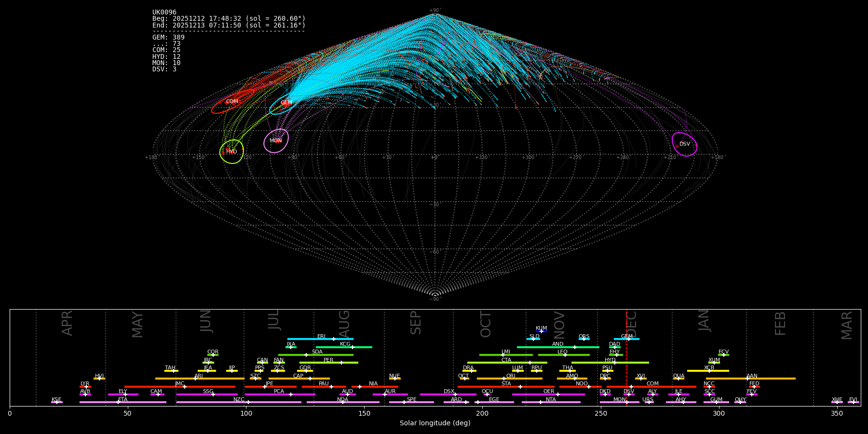Click the AND shower label in timeline
Viewport: 868px width, 434px height.
tap(558, 344)
